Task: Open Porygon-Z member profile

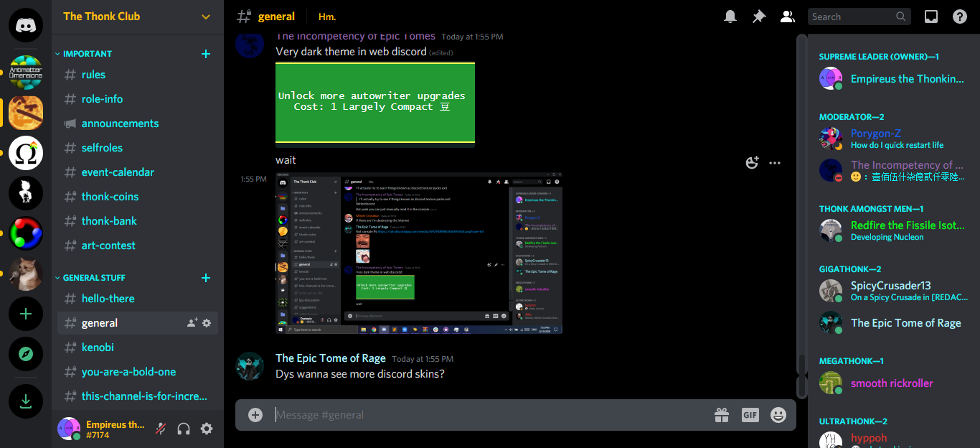Action: tap(894, 139)
